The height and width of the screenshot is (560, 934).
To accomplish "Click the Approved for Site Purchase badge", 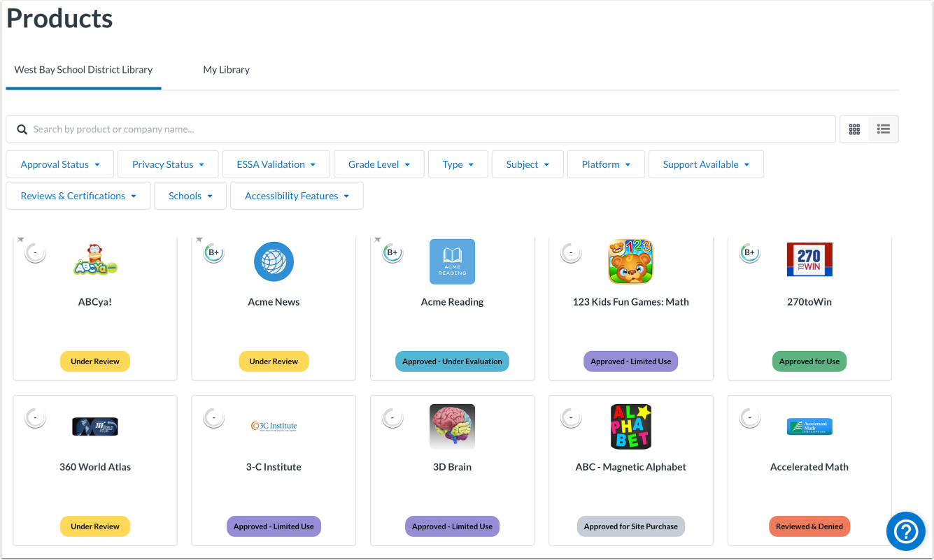I will tap(631, 526).
